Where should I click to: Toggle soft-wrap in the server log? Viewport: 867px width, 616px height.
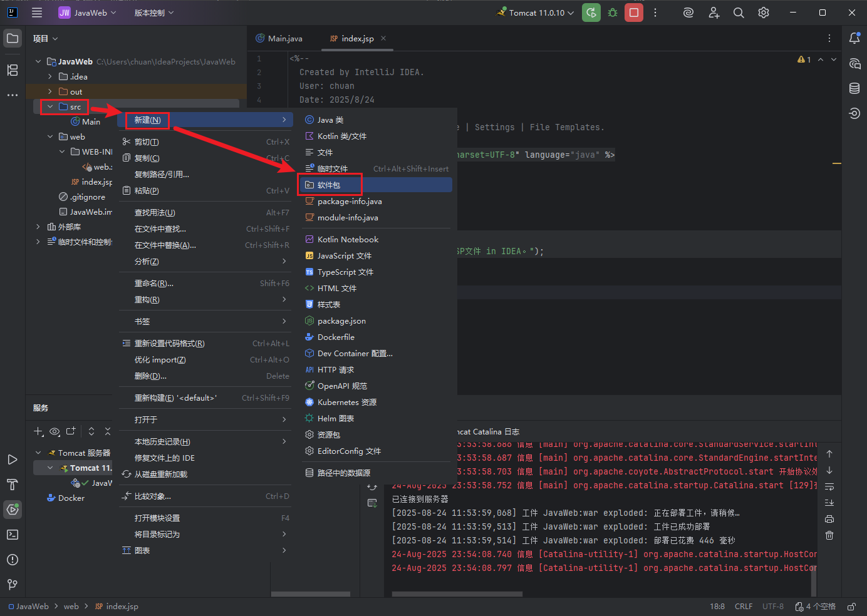point(829,486)
